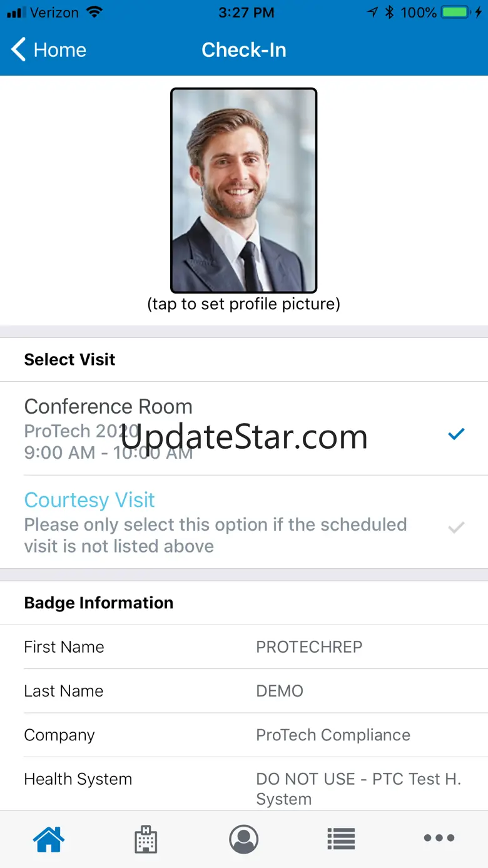Image resolution: width=488 pixels, height=868 pixels.
Task: Select the Courtesy Visit checkmark
Action: (x=457, y=528)
